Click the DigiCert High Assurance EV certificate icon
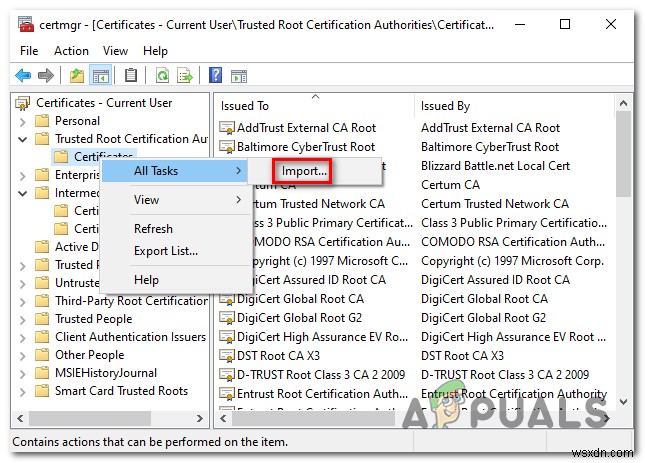The width and height of the screenshot is (645, 463). 227,337
